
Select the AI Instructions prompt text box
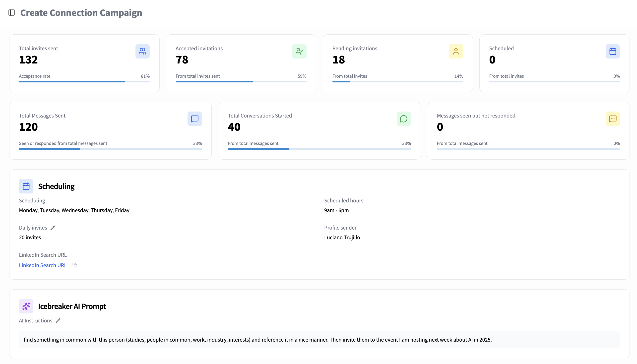pyautogui.click(x=318, y=340)
